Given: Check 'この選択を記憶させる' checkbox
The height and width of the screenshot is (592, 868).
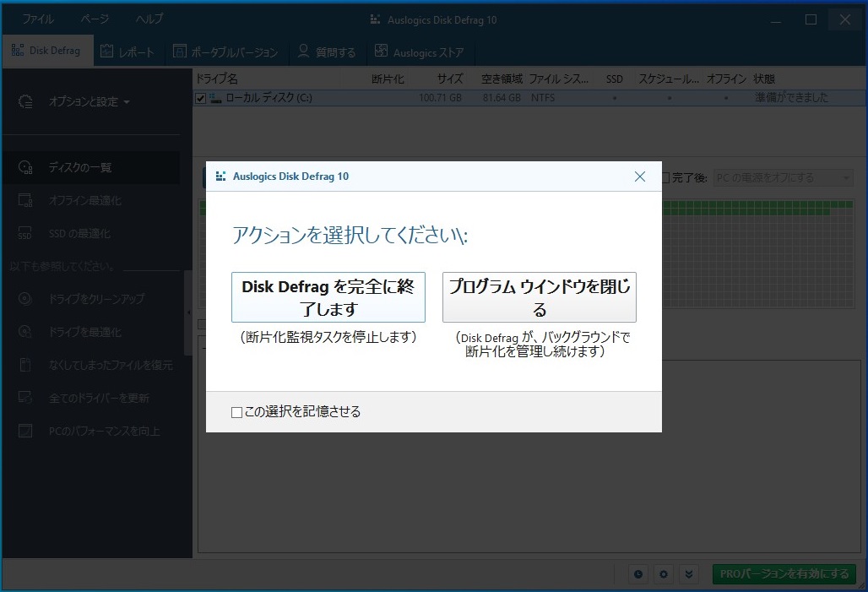Looking at the screenshot, I should point(237,412).
